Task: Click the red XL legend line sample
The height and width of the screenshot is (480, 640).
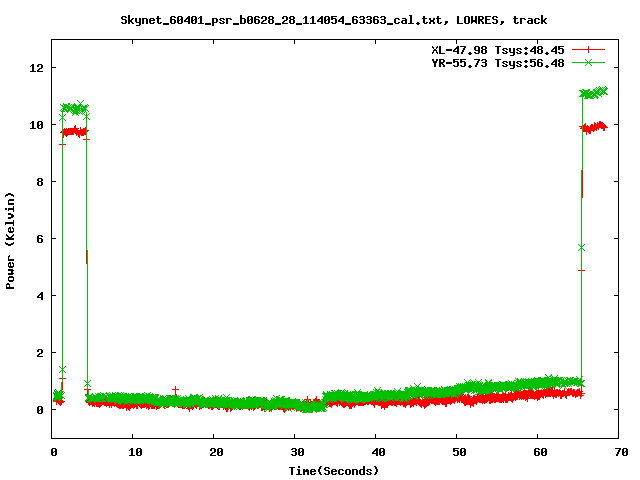Action: point(588,50)
